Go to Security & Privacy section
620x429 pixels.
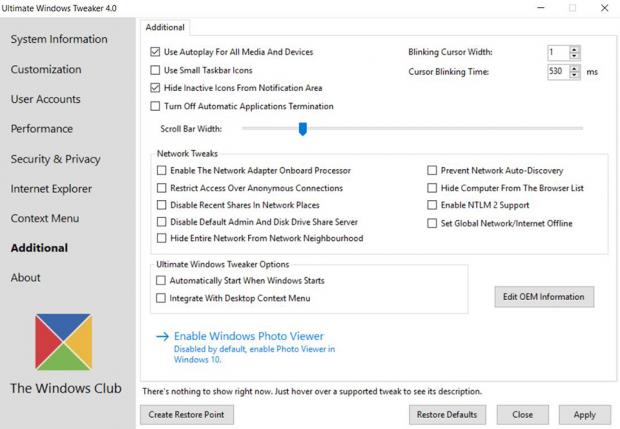point(55,159)
